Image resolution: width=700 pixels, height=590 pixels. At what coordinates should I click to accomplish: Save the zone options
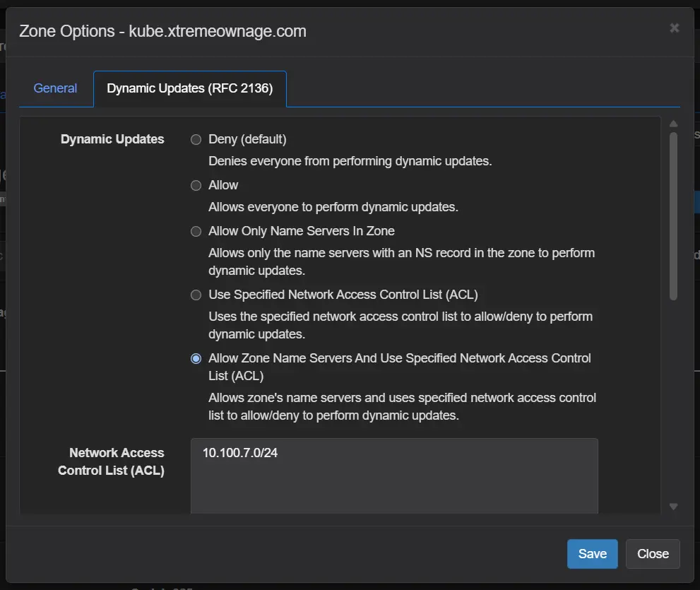click(x=592, y=554)
